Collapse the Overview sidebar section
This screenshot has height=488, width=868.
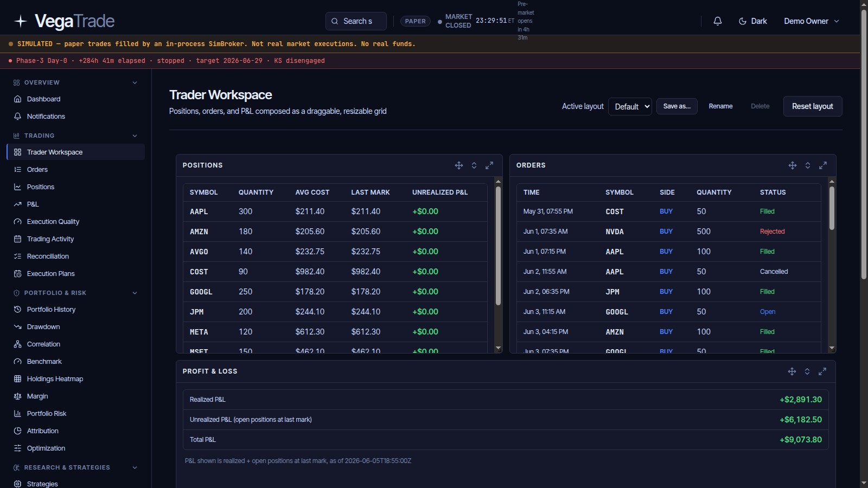tap(135, 83)
